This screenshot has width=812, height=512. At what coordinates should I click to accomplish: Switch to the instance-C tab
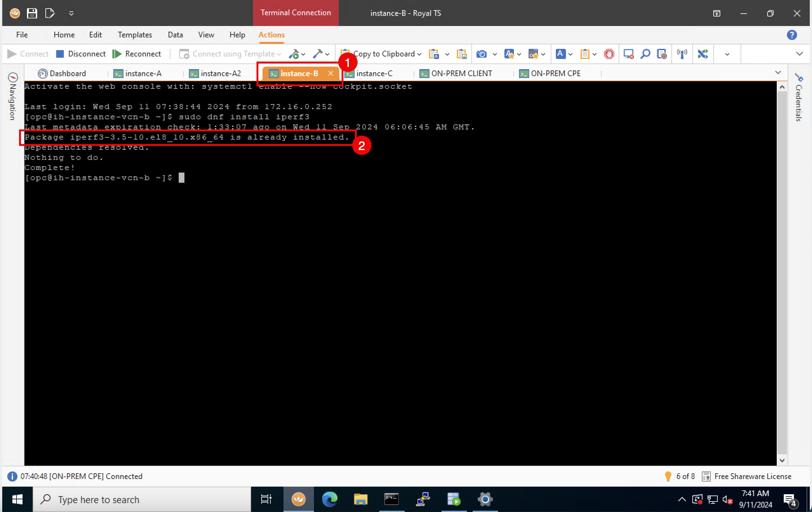(374, 74)
